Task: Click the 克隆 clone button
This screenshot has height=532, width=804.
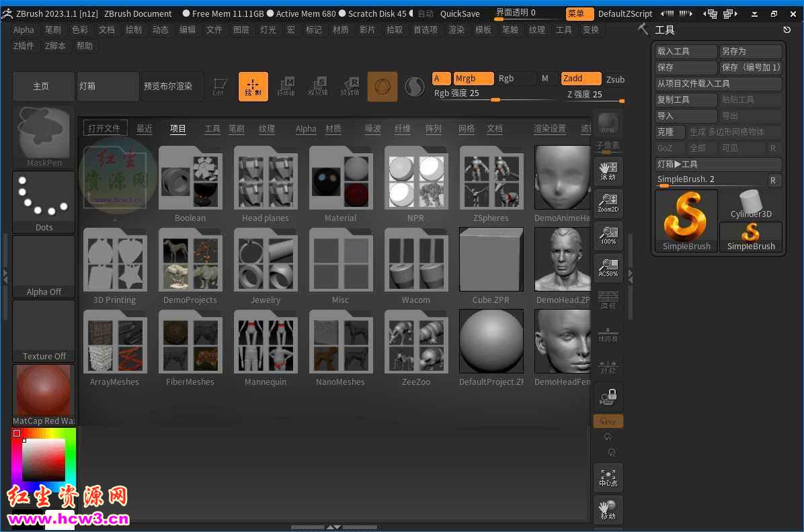Action: (670, 132)
